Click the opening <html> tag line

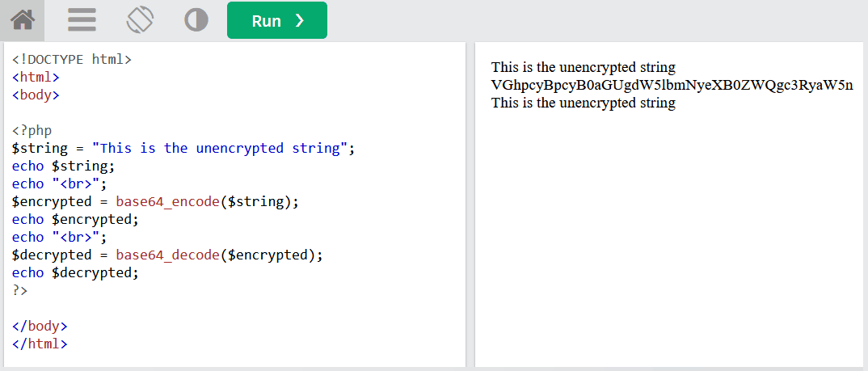[x=36, y=77]
